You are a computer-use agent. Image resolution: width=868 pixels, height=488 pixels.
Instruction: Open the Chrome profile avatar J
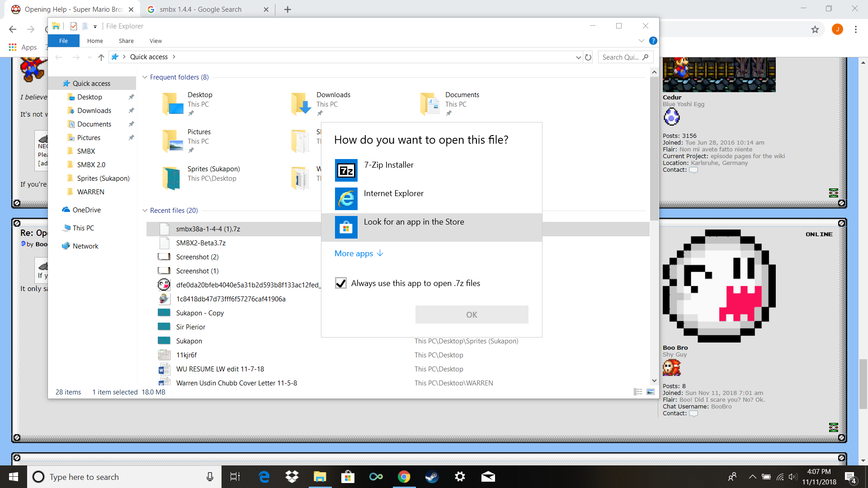click(837, 29)
